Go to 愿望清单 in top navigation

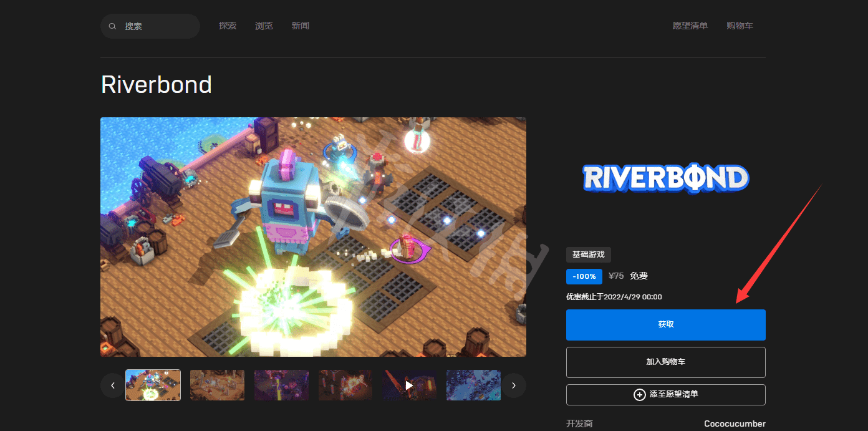(x=690, y=26)
